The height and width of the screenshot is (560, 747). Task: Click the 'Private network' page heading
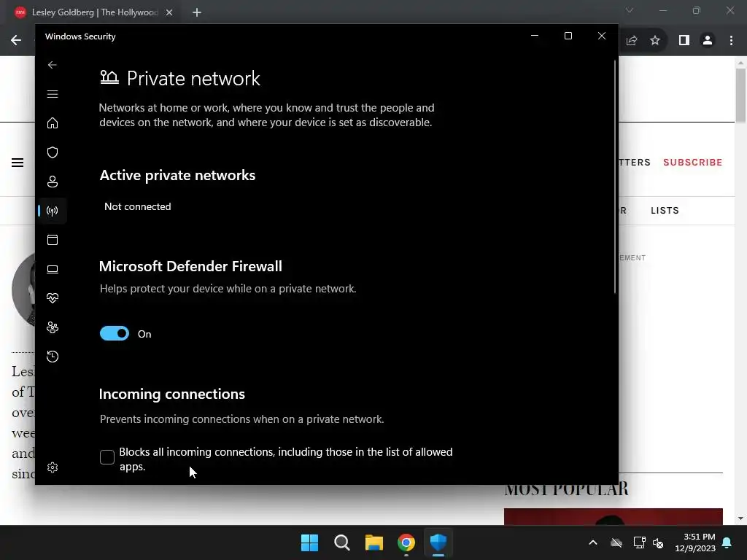[193, 78]
